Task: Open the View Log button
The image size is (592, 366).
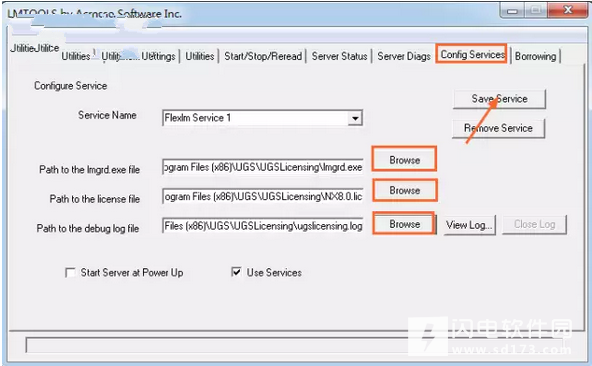Action: coord(469,225)
